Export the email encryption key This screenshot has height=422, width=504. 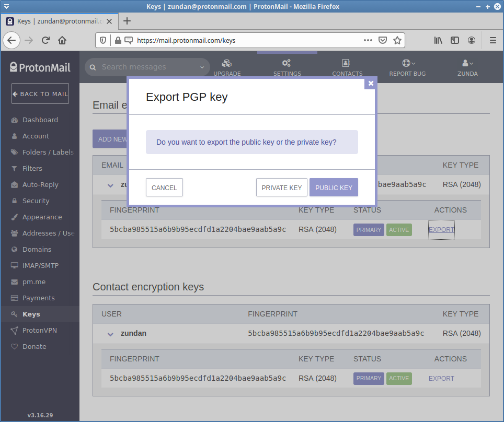[441, 229]
